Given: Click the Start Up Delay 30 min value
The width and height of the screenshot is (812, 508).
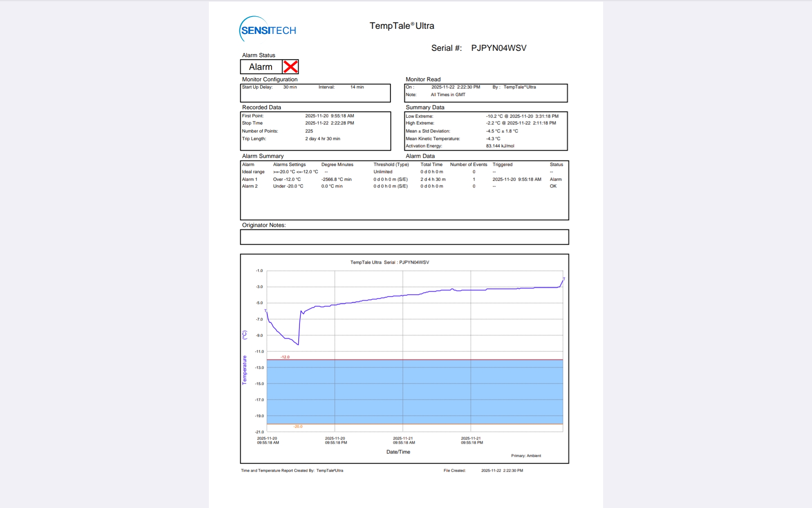Looking at the screenshot, I should pos(290,87).
